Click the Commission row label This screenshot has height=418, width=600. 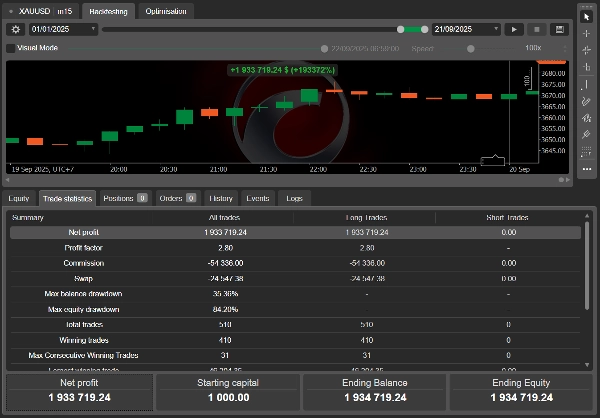point(83,263)
